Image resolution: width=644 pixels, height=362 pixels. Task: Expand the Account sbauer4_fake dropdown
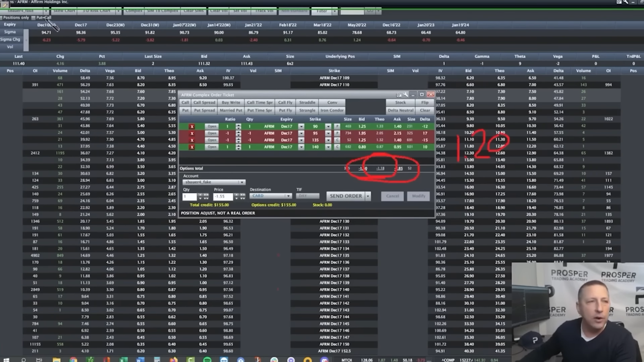coord(241,182)
